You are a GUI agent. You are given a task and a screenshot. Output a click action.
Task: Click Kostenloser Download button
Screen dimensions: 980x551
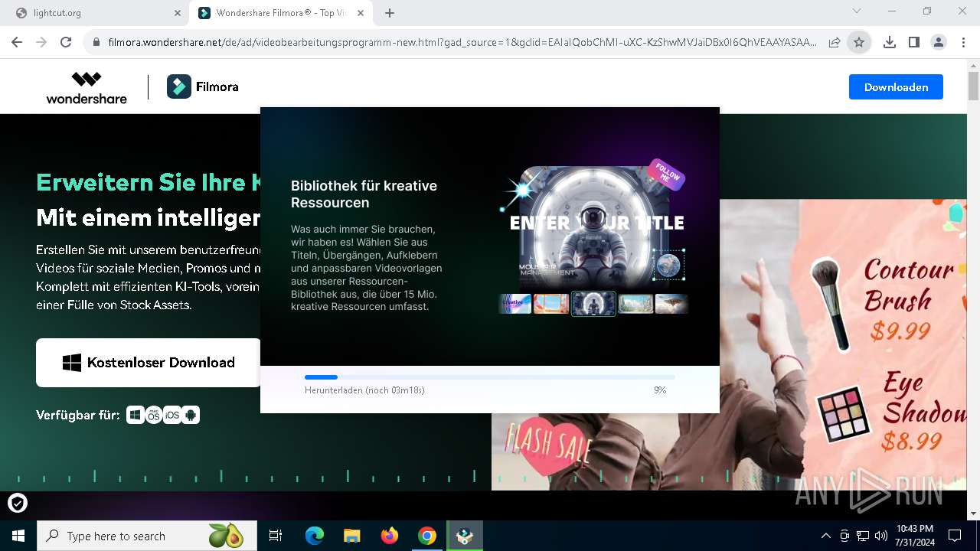tap(149, 363)
